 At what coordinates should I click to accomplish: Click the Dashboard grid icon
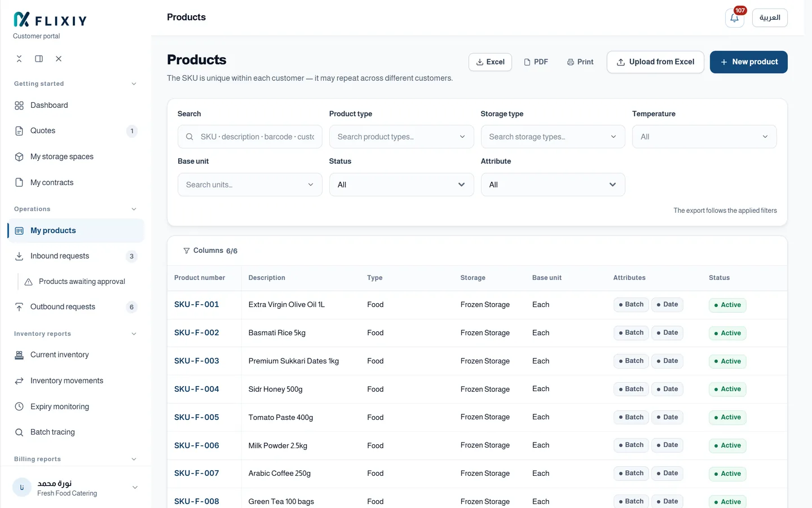(19, 106)
